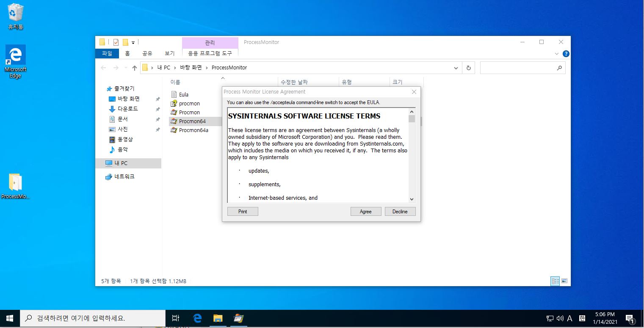Click the Explorer search box

pos(522,68)
